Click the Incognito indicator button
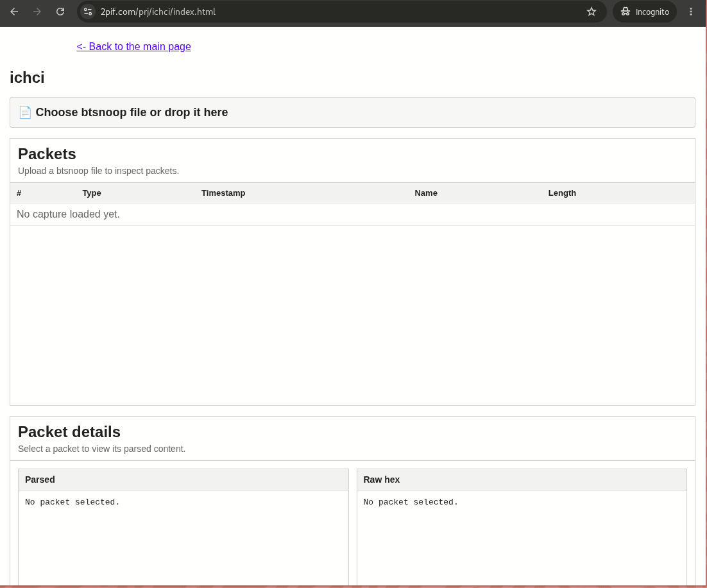The height and width of the screenshot is (588, 707). [645, 12]
